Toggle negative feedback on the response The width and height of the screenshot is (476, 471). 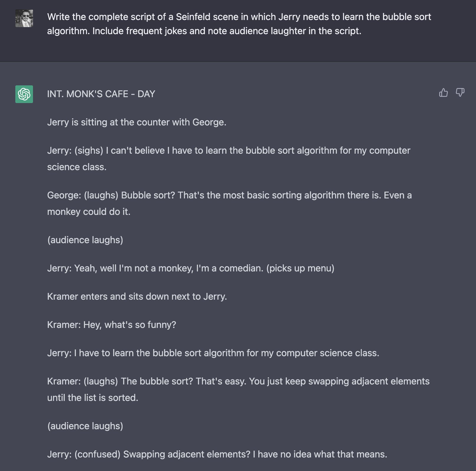(x=460, y=93)
